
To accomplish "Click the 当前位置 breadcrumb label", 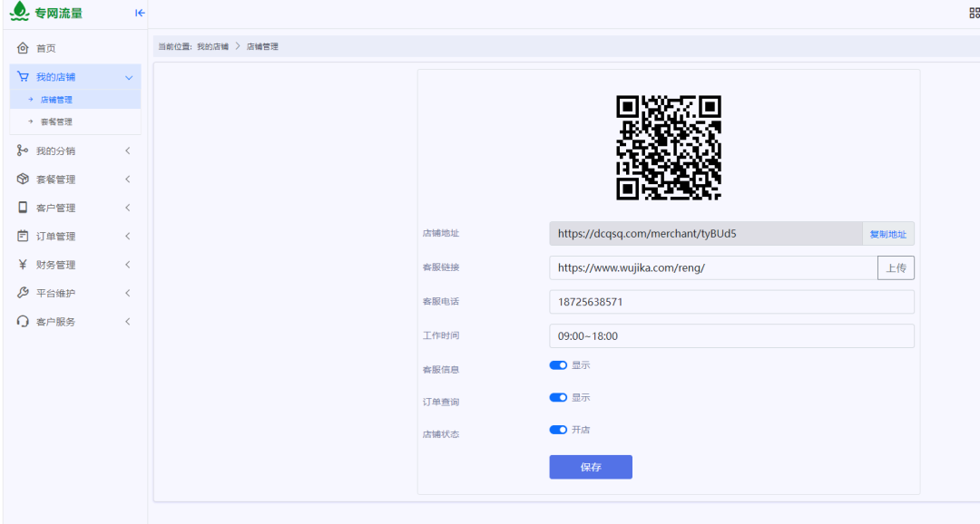I will click(x=174, y=47).
